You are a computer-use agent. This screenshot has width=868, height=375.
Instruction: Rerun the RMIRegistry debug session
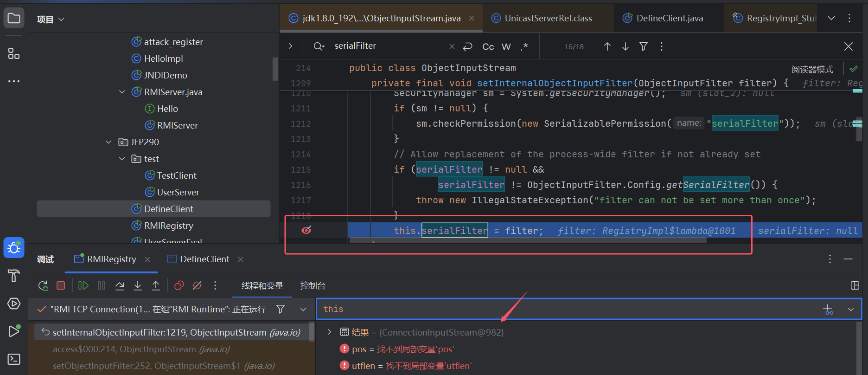43,285
